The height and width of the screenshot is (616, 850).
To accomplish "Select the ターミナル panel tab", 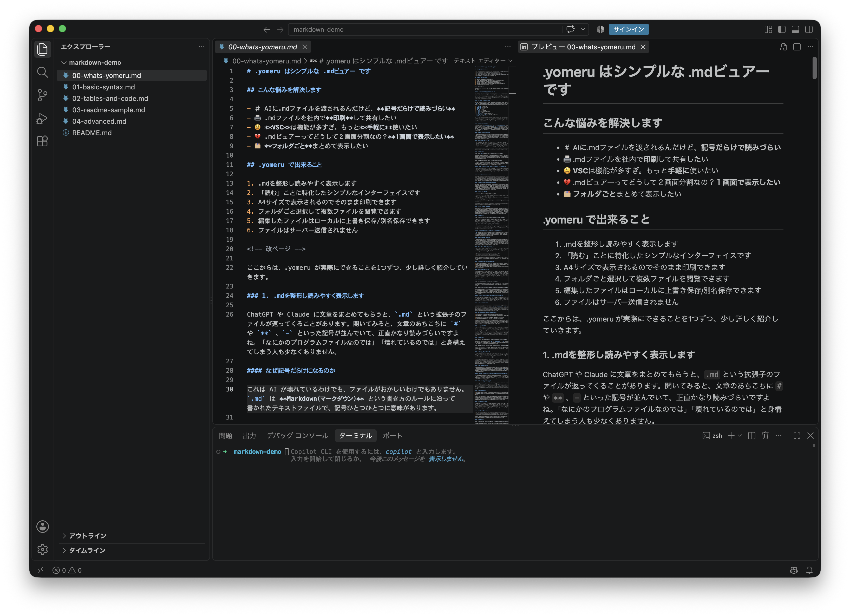I will click(x=355, y=435).
